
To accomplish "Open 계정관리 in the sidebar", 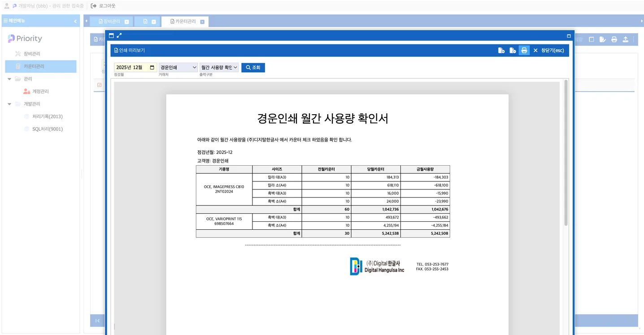I will (40, 91).
